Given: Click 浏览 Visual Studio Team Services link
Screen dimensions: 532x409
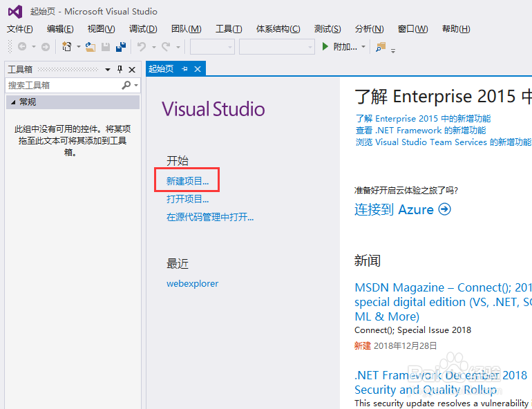Looking at the screenshot, I should tap(443, 142).
